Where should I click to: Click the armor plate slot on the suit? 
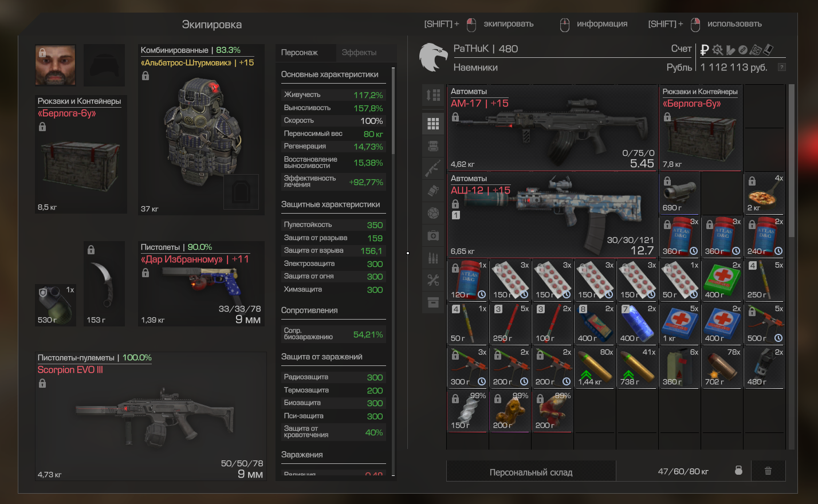(241, 192)
